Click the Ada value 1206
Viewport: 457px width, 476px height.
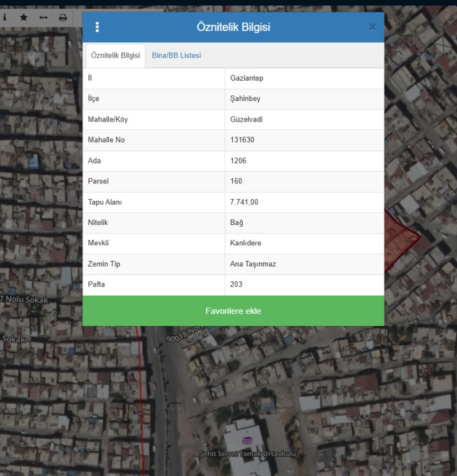pos(238,161)
